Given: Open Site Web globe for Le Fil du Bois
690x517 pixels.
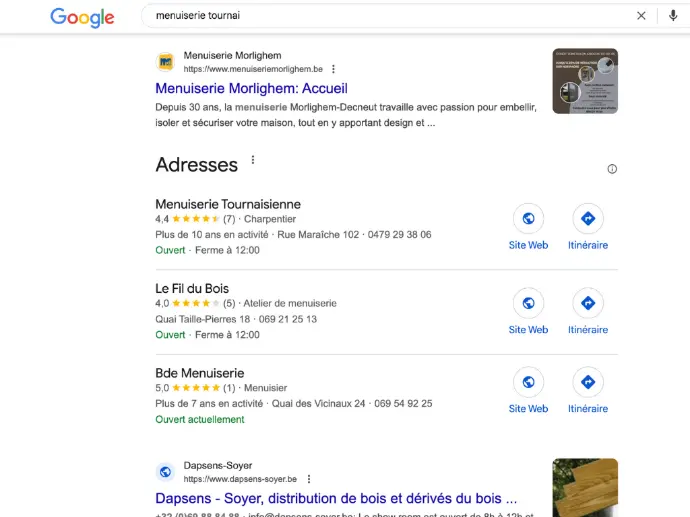Looking at the screenshot, I should pyautogui.click(x=529, y=303).
